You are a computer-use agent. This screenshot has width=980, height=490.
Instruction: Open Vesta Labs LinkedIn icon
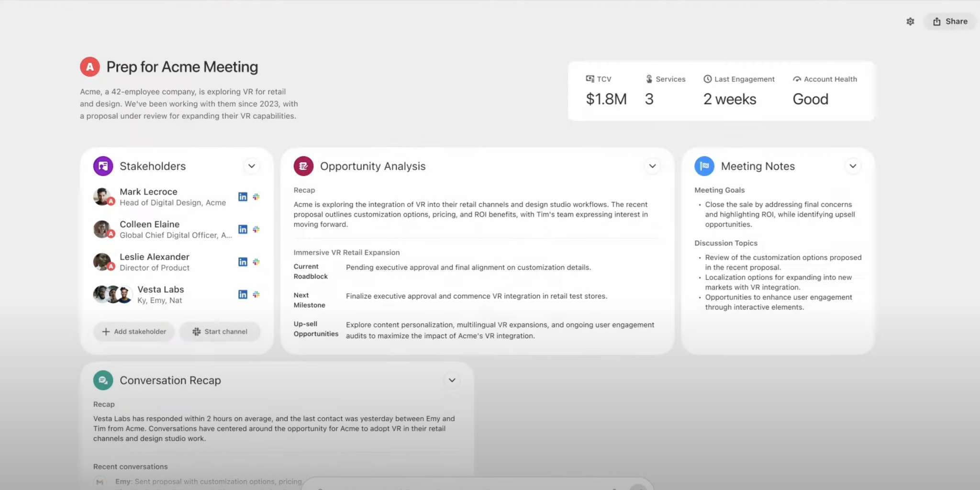coord(243,294)
